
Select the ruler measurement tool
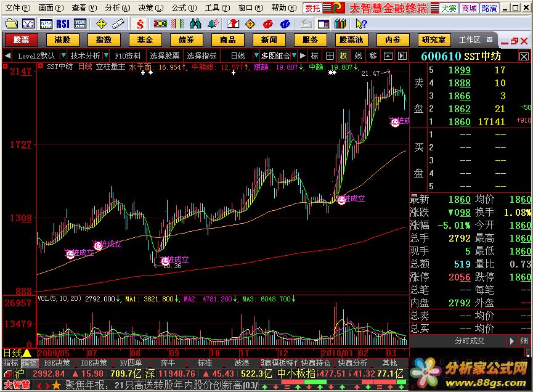pyautogui.click(x=118, y=24)
